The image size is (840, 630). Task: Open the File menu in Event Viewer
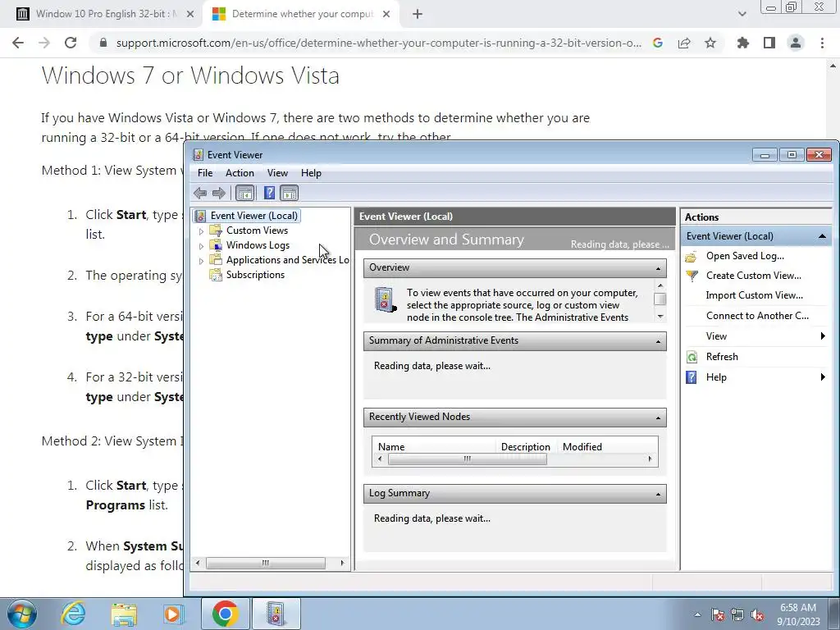click(x=204, y=173)
